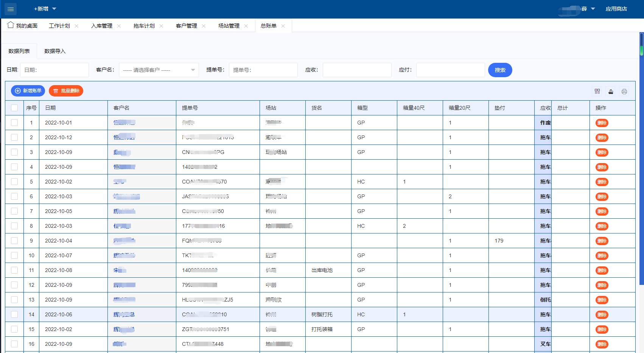
Task: Click the 提单号 input field
Action: pyautogui.click(x=263, y=70)
